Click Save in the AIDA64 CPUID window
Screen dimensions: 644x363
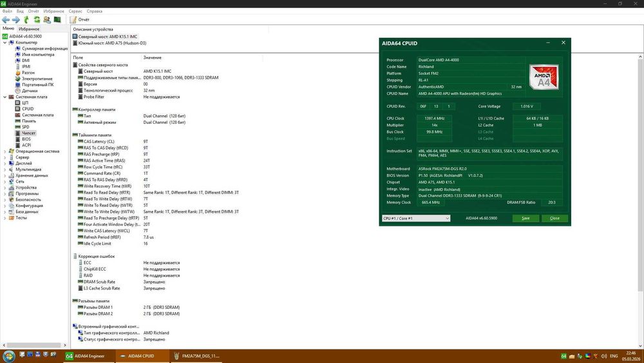coord(526,219)
